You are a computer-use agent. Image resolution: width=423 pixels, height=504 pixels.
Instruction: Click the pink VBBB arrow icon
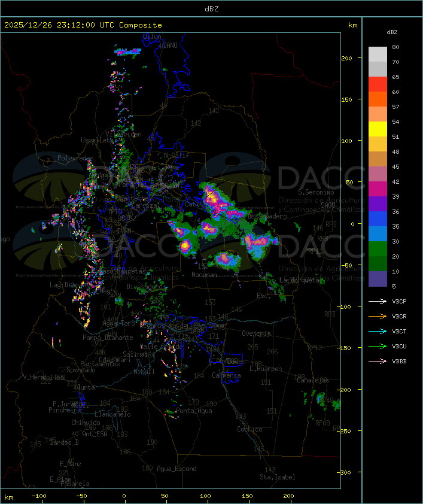tap(378, 362)
